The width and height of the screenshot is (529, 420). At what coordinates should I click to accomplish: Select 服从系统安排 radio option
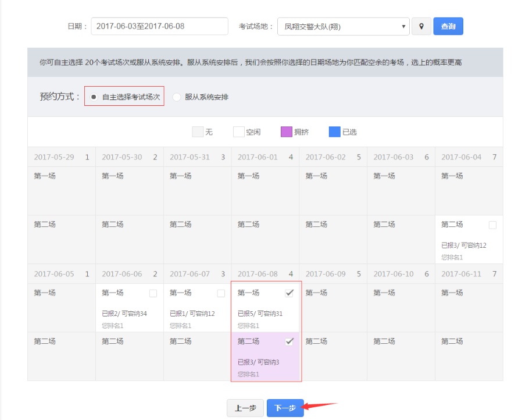(x=177, y=97)
